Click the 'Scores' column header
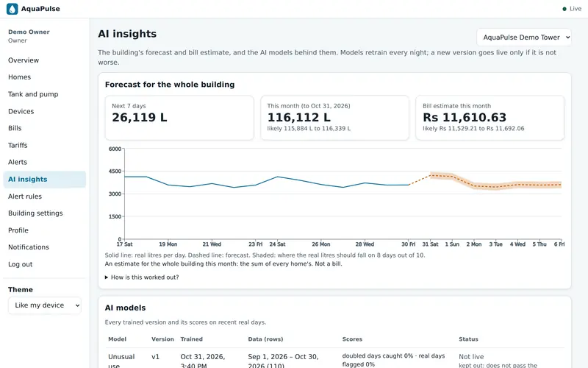 point(352,339)
